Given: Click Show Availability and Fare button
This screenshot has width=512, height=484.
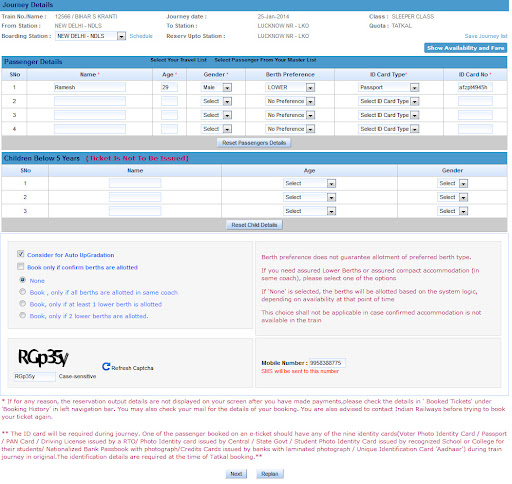Looking at the screenshot, I should click(x=465, y=48).
